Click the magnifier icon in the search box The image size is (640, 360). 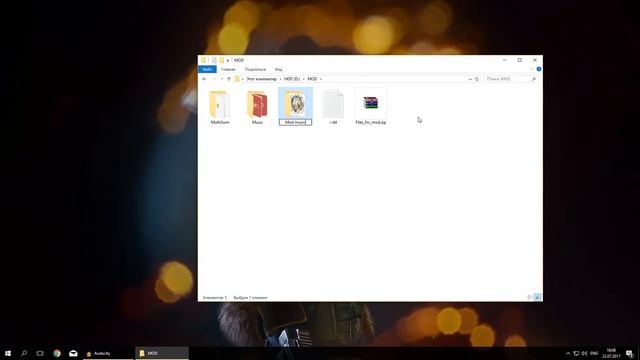(x=533, y=79)
